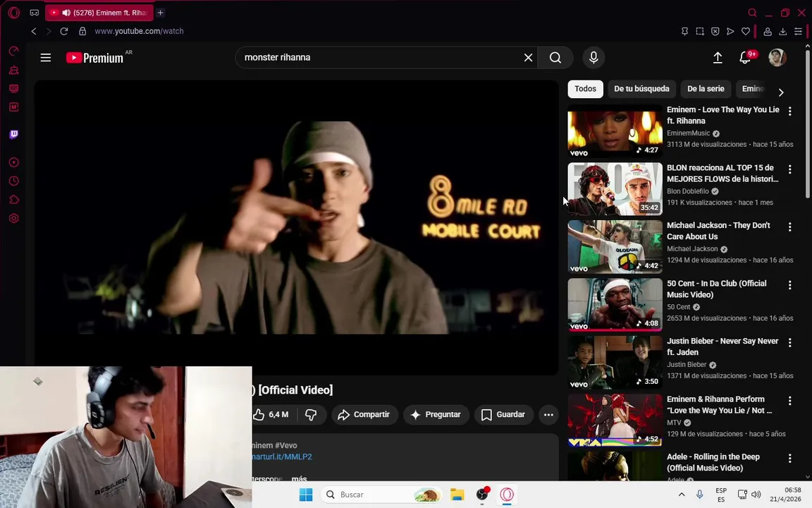Open Love The Way You Lie thumbnail
The image size is (812, 508).
coord(615,131)
